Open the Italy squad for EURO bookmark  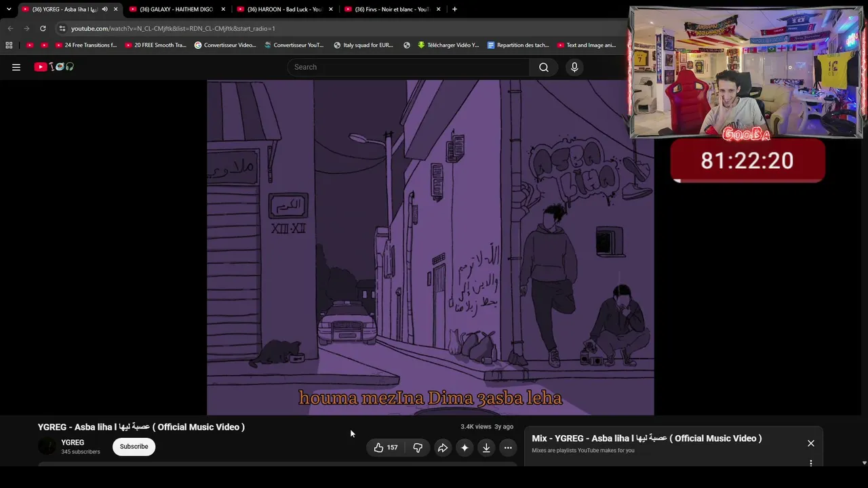point(363,45)
